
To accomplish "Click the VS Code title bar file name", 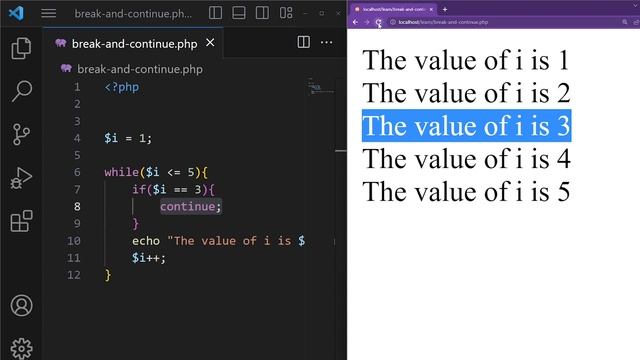I will pyautogui.click(x=133, y=14).
